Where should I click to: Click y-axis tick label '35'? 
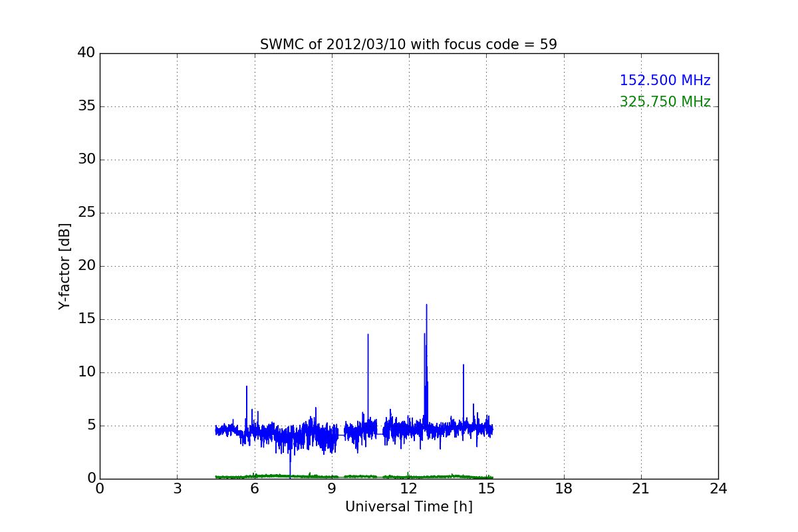86,106
